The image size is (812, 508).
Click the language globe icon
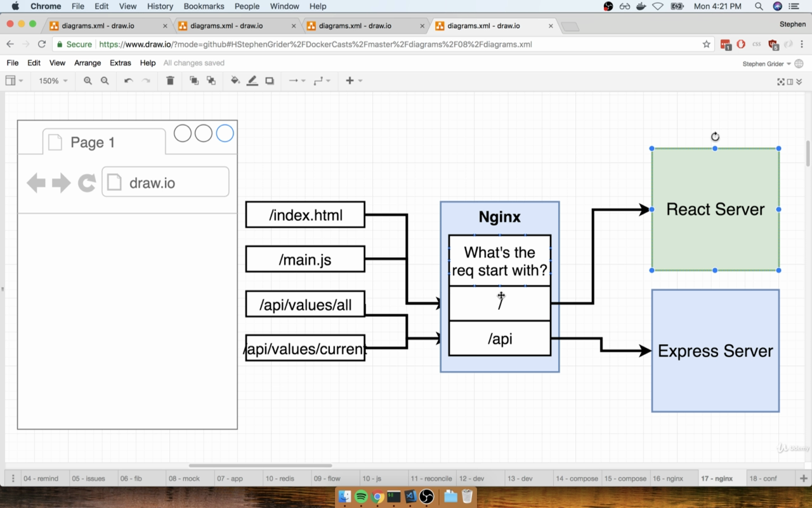[x=799, y=63]
